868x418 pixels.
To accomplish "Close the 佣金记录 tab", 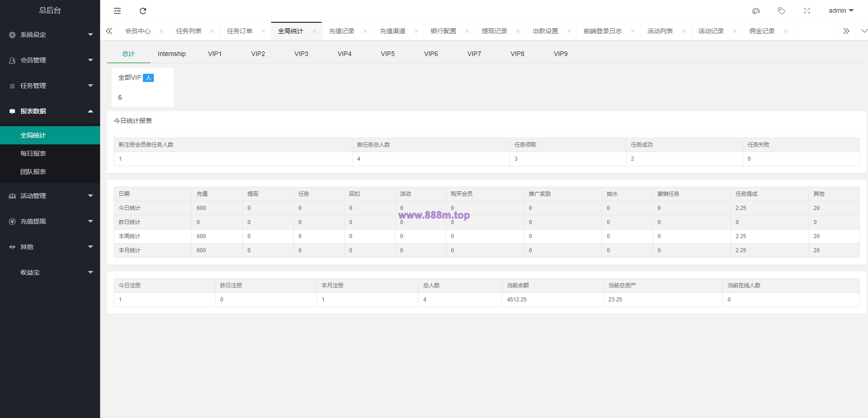I will [x=786, y=31].
